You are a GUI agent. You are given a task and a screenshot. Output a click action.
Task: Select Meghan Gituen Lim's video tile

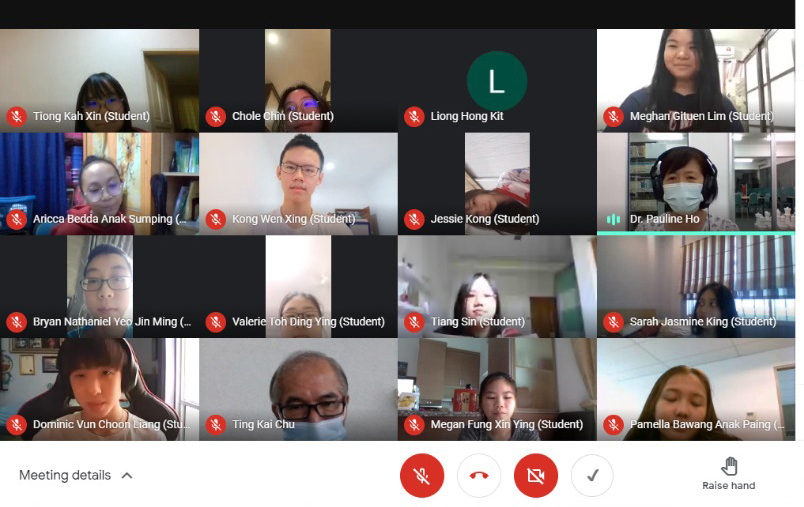coord(696,80)
